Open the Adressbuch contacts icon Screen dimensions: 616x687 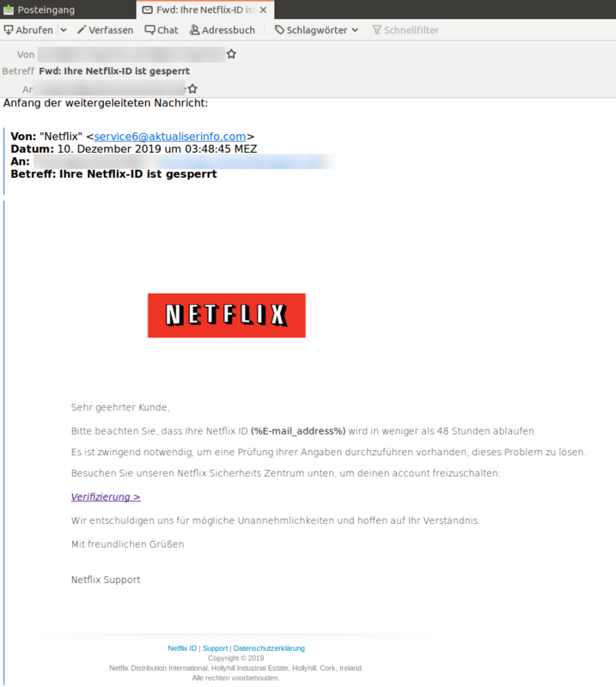coord(195,30)
